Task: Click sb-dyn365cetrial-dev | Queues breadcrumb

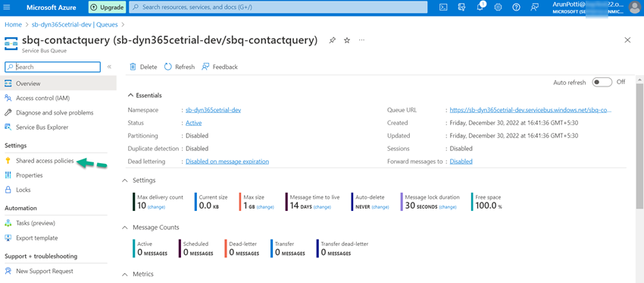Action: (74, 24)
